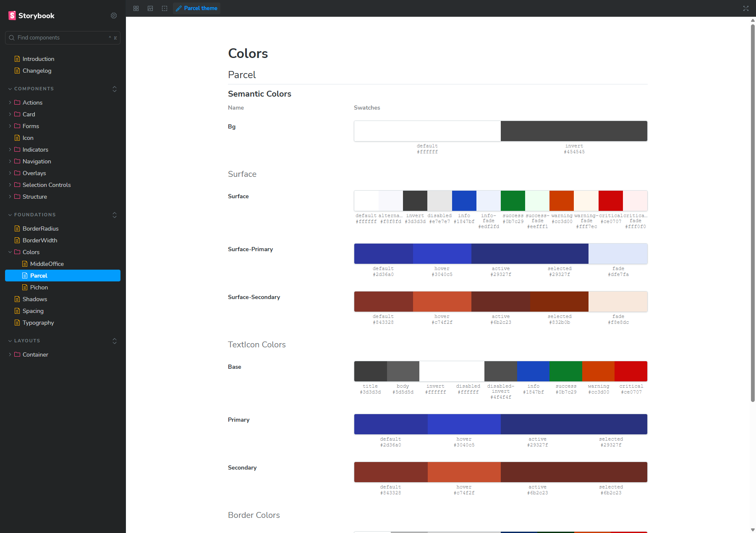Click the Storybook logo

pos(32,16)
